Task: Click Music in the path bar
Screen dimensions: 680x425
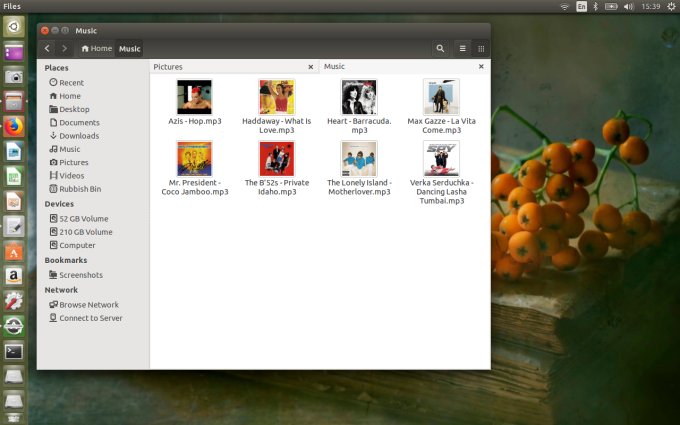Action: tap(130, 48)
